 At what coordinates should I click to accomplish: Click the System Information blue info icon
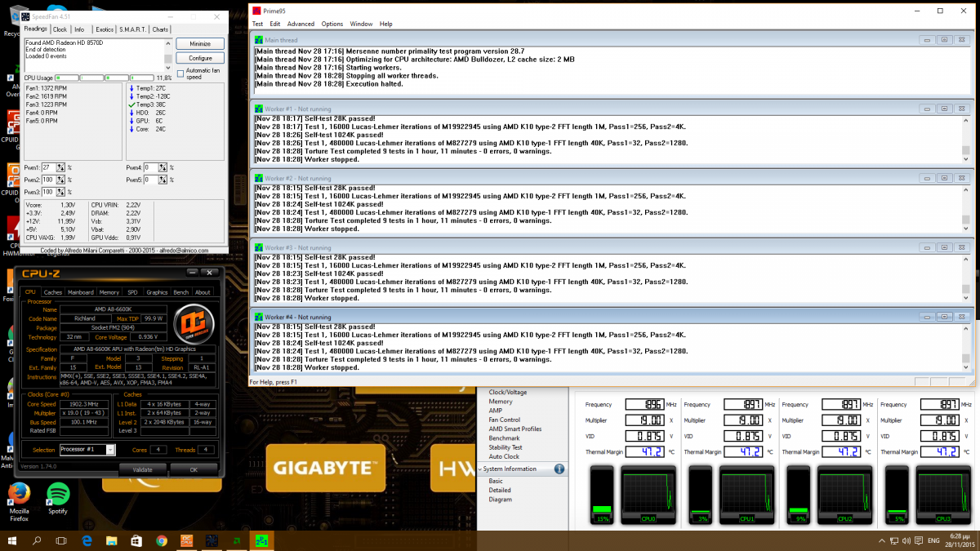pos(559,469)
